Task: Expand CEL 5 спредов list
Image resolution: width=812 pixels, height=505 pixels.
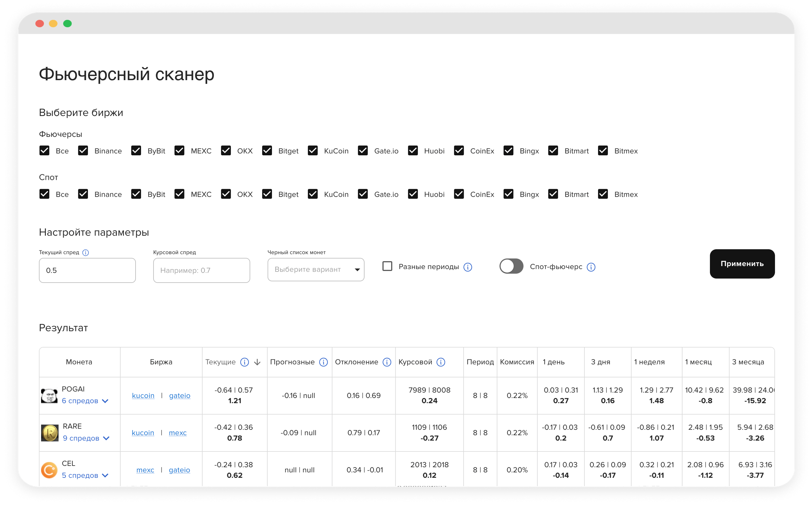Action: (x=85, y=475)
